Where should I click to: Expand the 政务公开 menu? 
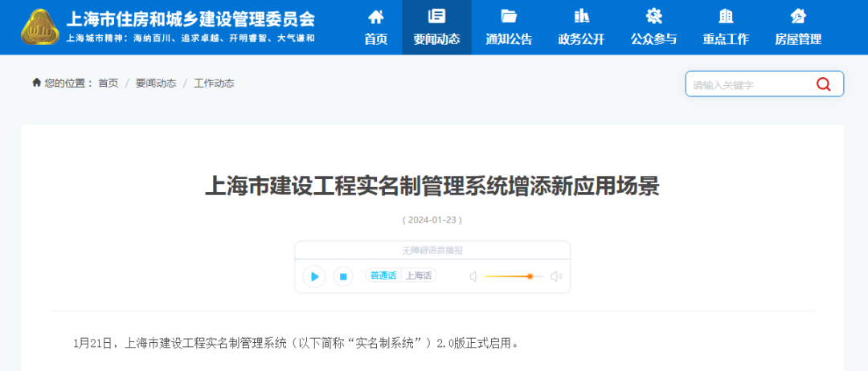coord(581,27)
